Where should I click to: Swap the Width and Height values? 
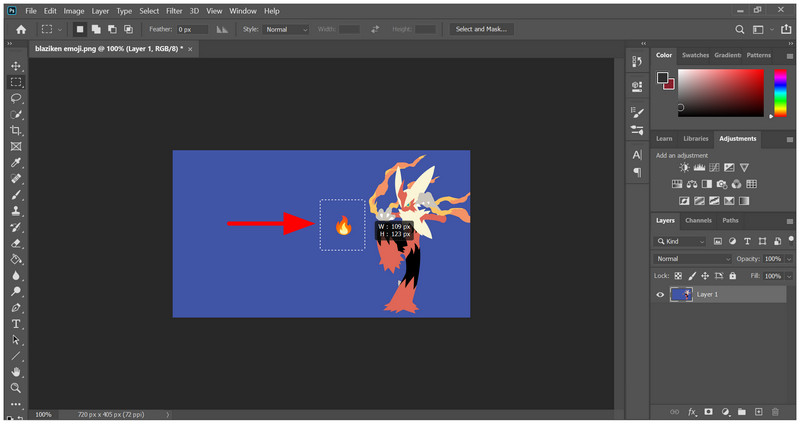pyautogui.click(x=375, y=30)
